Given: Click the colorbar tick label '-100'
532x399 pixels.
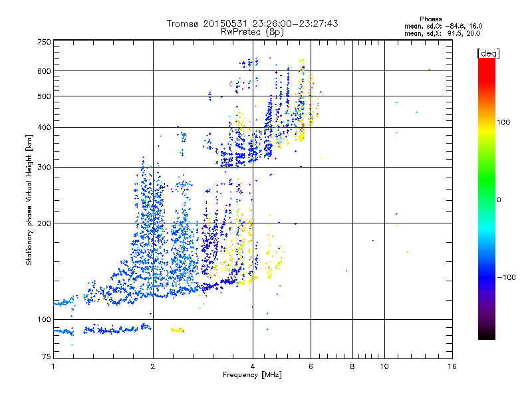Looking at the screenshot, I should (x=506, y=277).
